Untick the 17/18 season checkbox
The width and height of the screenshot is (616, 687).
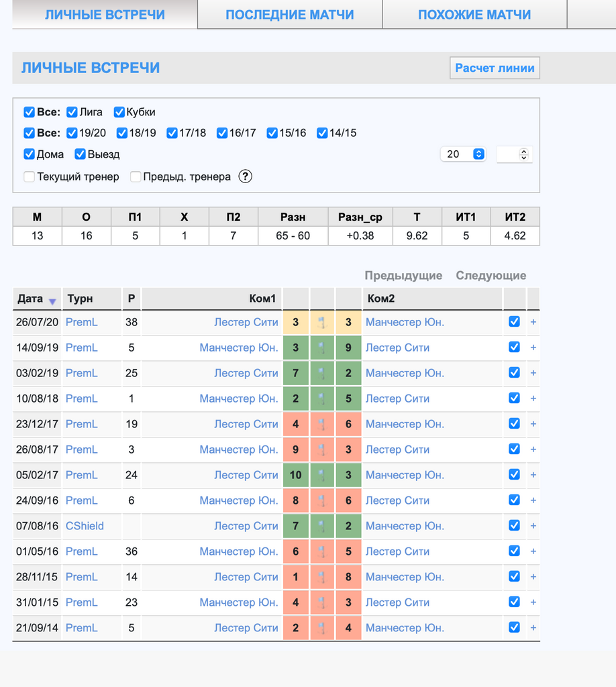172,133
